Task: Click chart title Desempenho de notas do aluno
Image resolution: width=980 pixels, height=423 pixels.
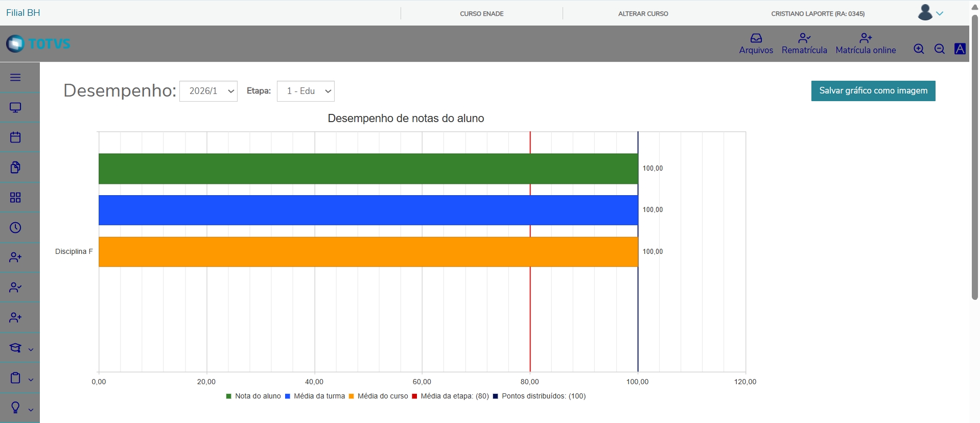Action: point(406,119)
